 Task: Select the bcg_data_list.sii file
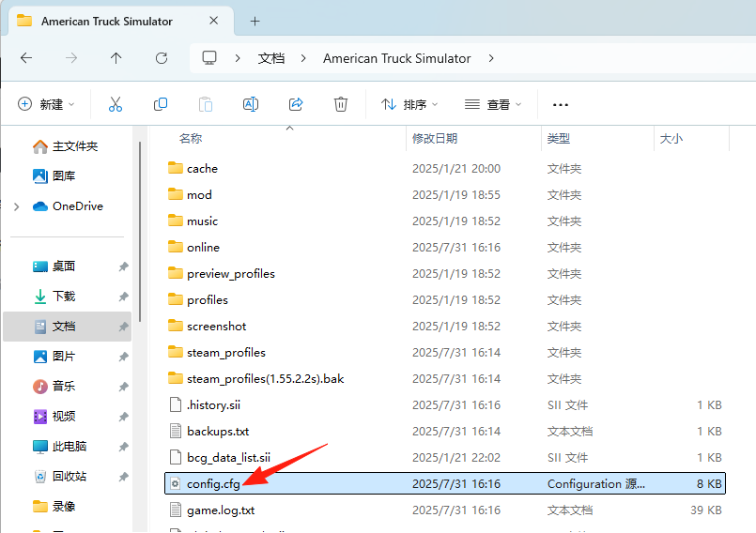(445, 457)
